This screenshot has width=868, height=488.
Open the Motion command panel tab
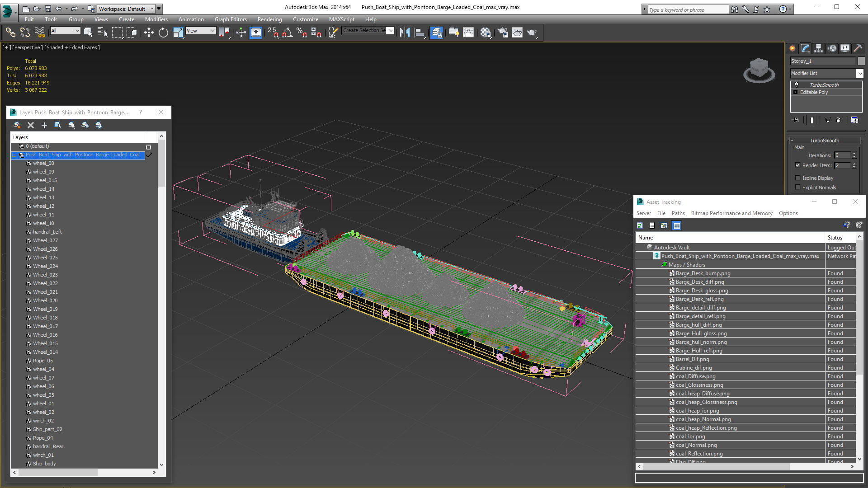(832, 48)
